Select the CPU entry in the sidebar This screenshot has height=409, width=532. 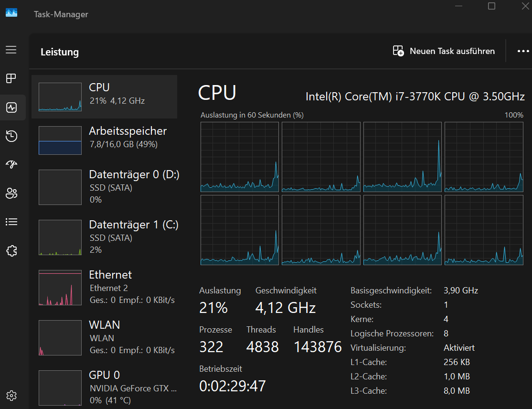pyautogui.click(x=105, y=97)
